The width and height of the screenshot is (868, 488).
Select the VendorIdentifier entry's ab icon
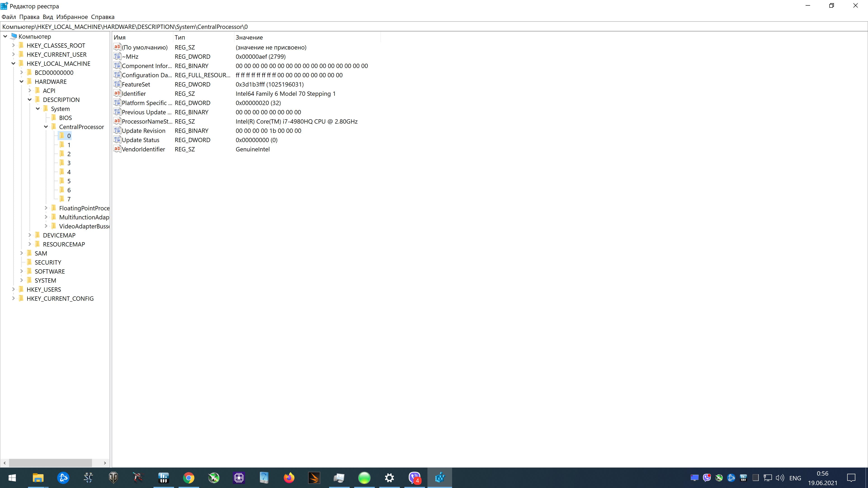click(117, 149)
